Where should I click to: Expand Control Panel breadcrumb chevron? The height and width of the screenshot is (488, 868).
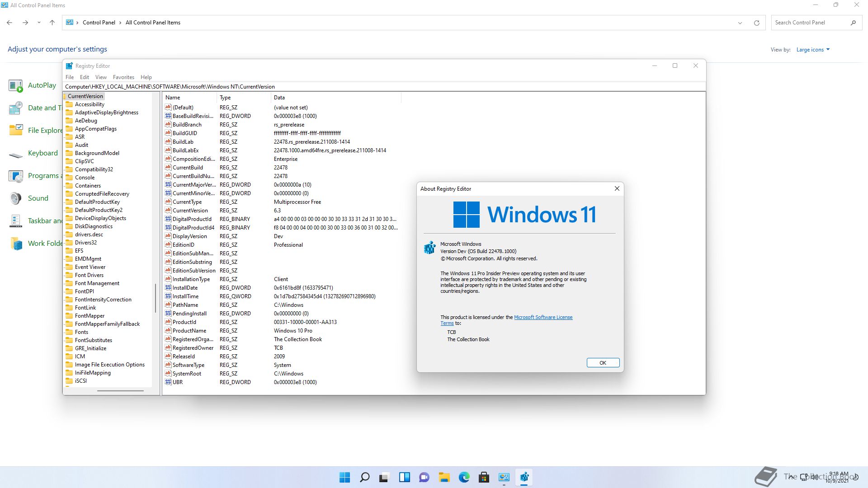[77, 23]
